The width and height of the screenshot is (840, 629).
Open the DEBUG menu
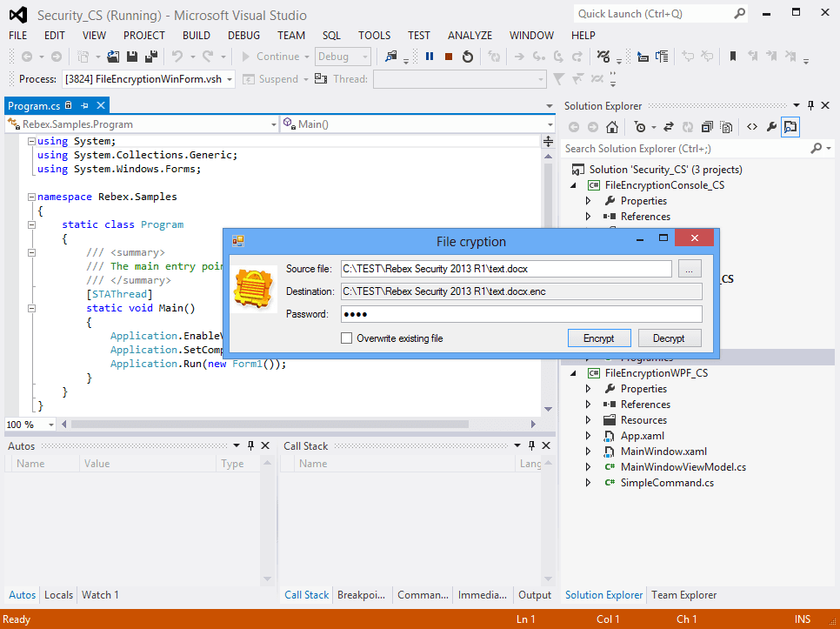click(x=243, y=36)
